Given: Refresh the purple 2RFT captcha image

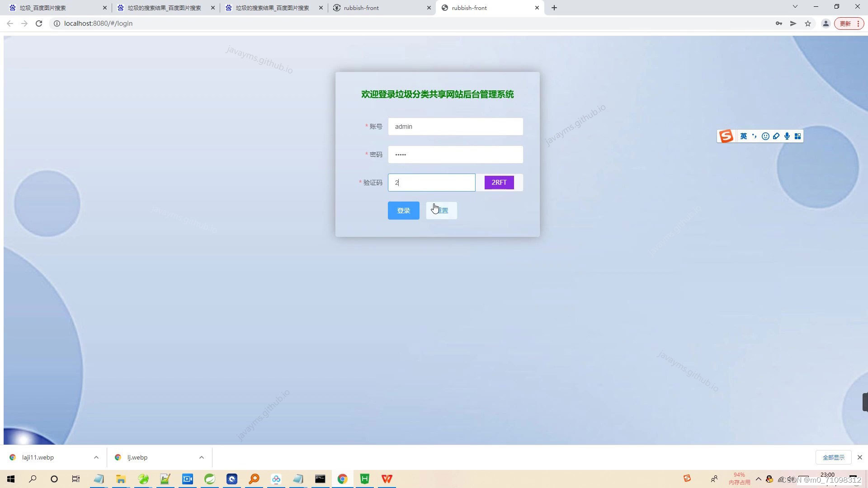Looking at the screenshot, I should (x=499, y=183).
